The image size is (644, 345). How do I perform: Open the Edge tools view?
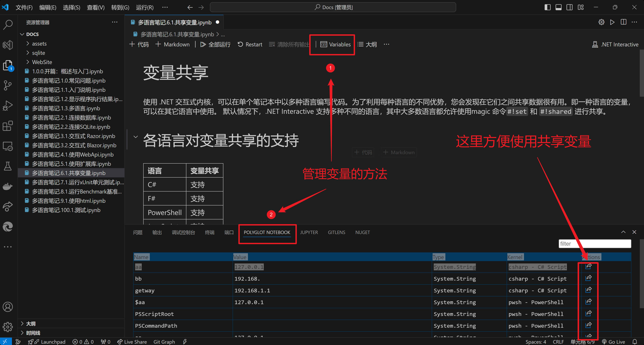8,227
